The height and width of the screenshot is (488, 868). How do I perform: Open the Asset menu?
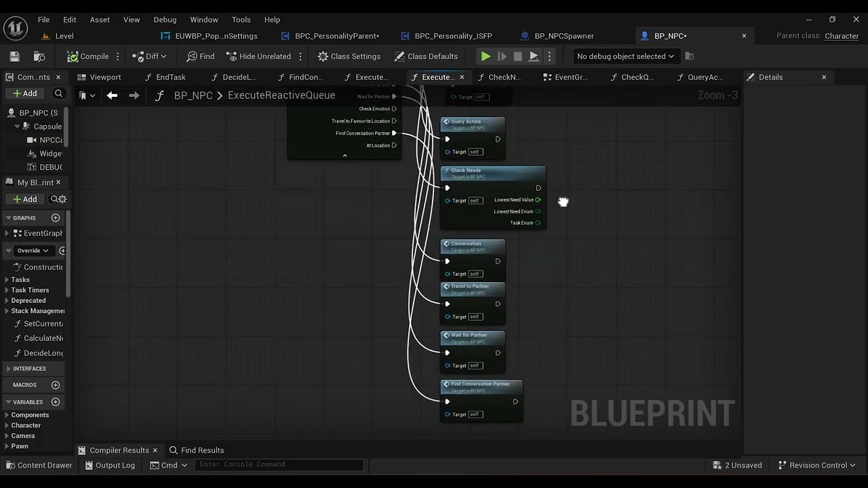[x=100, y=20]
